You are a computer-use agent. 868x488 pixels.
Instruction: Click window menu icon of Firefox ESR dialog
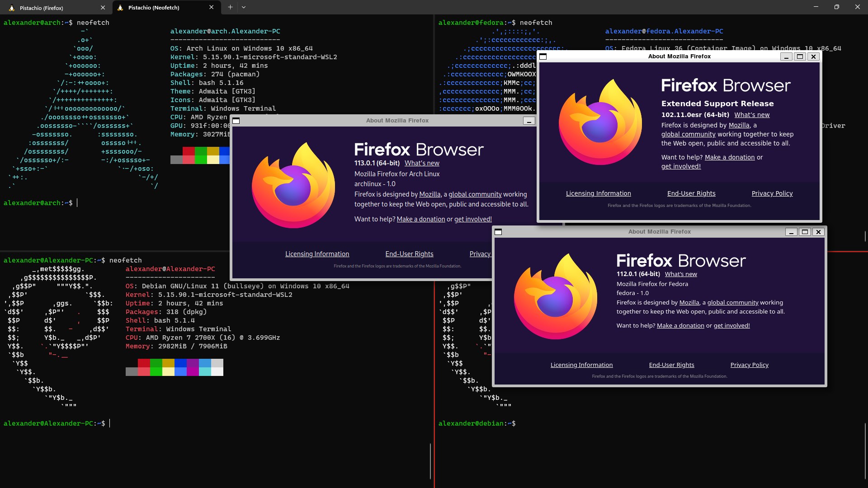543,56
